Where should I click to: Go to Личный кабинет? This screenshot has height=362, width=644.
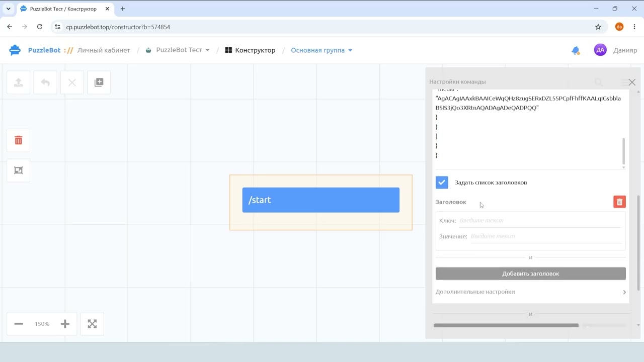pos(104,50)
